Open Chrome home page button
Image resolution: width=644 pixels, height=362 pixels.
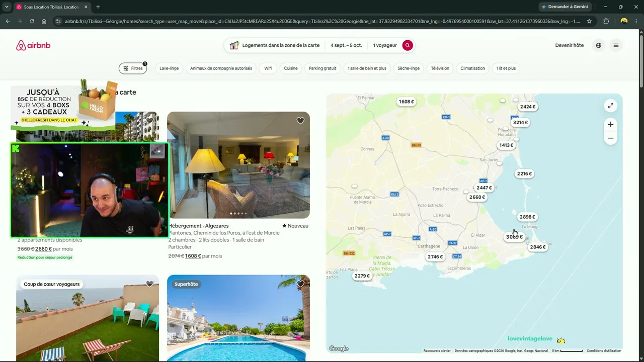[44, 21]
